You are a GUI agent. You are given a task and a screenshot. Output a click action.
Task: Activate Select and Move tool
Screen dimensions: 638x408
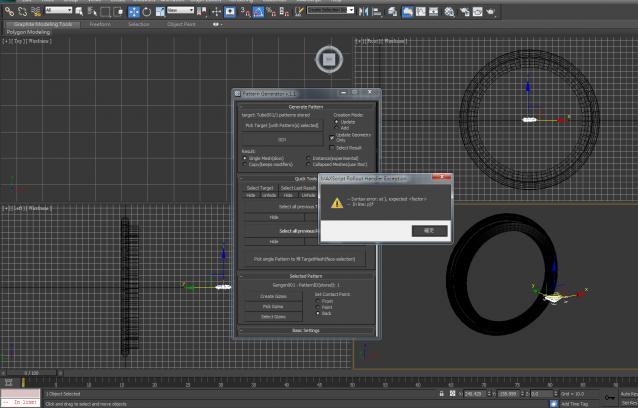(x=133, y=12)
